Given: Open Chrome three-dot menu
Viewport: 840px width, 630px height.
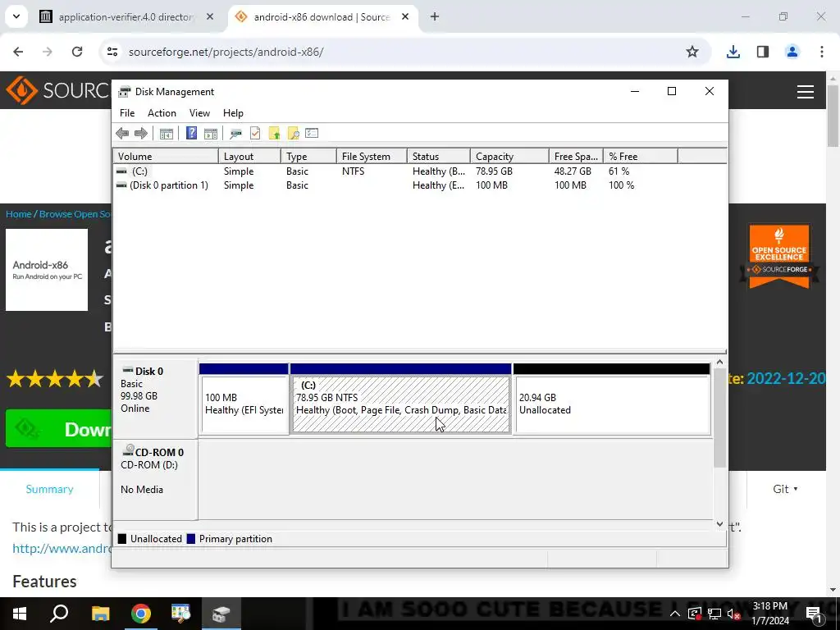Looking at the screenshot, I should (x=821, y=52).
